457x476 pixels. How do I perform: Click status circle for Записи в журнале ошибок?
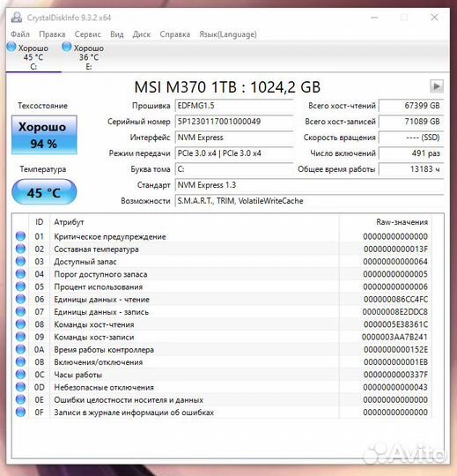(20, 412)
